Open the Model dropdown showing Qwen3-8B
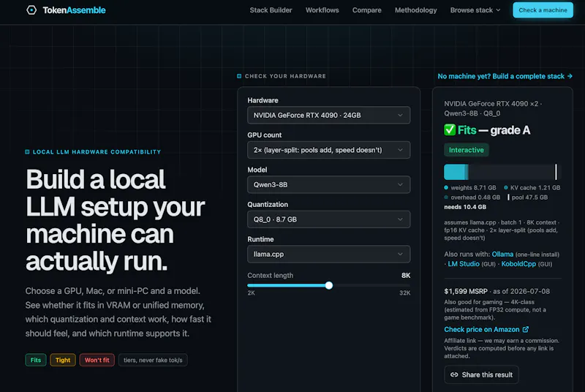Image resolution: width=585 pixels, height=392 pixels. [328, 184]
